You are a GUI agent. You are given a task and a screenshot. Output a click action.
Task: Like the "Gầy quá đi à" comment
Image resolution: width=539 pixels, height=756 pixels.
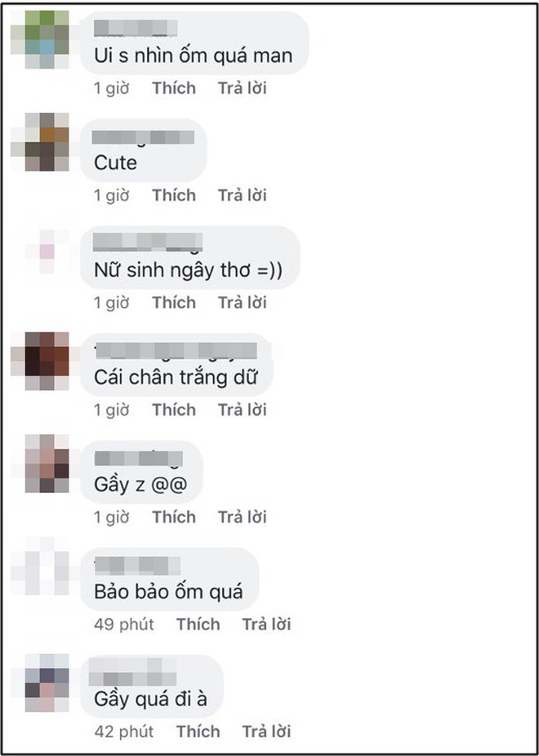(x=198, y=731)
